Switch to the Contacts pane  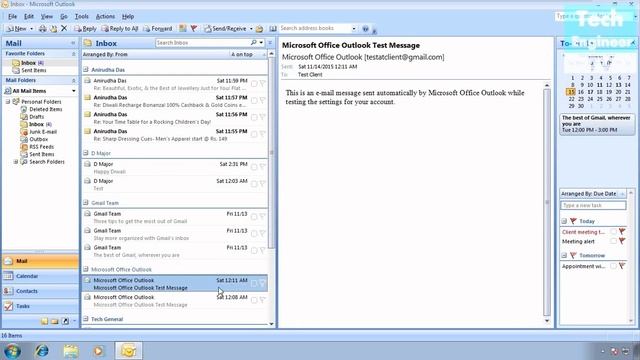(40, 291)
